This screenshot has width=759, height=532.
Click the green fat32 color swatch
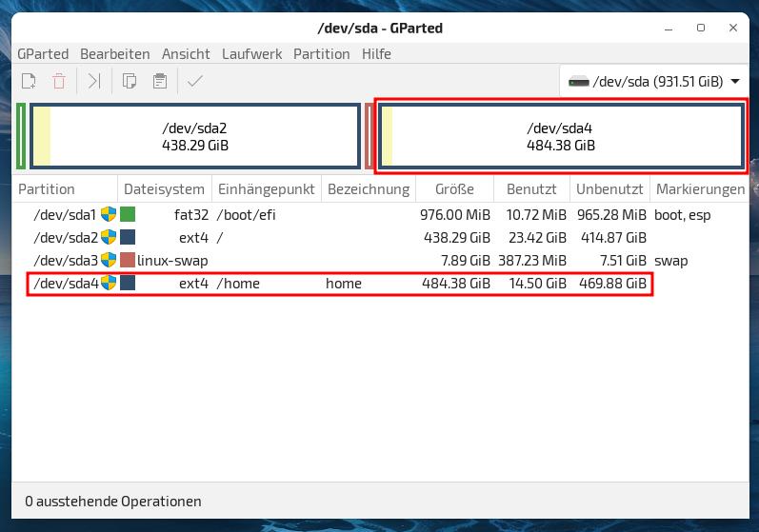click(x=128, y=215)
